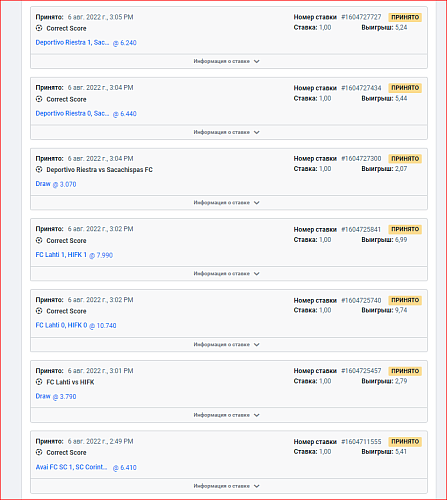Click soccer icon on bet #1604727434

pyautogui.click(x=39, y=99)
